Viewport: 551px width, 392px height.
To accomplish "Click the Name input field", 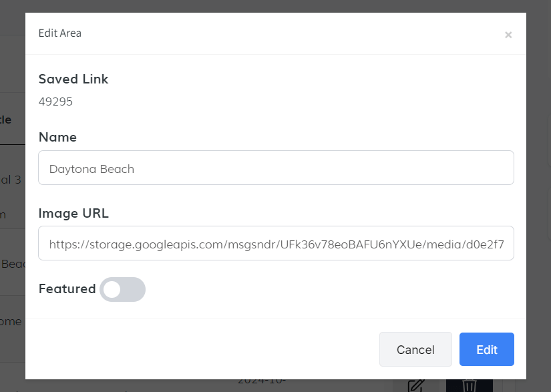I will [x=276, y=168].
